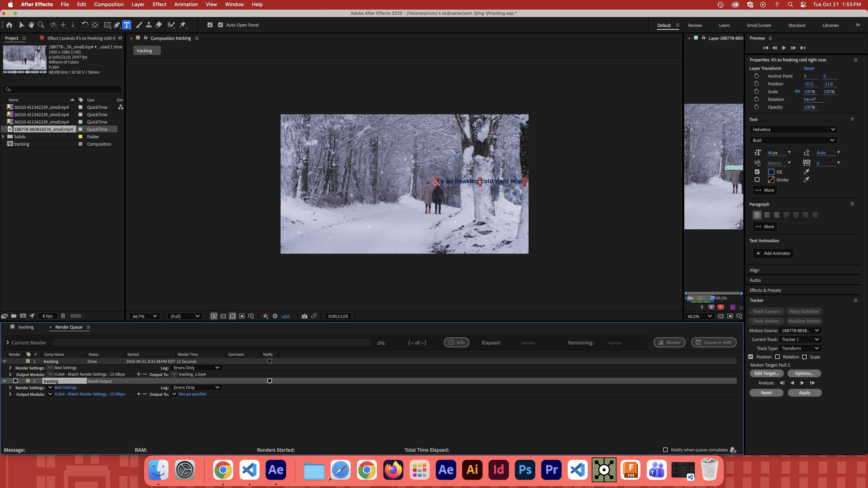The width and height of the screenshot is (868, 488).
Task: Select the Zoom tool magnifier
Action: pos(41,25)
